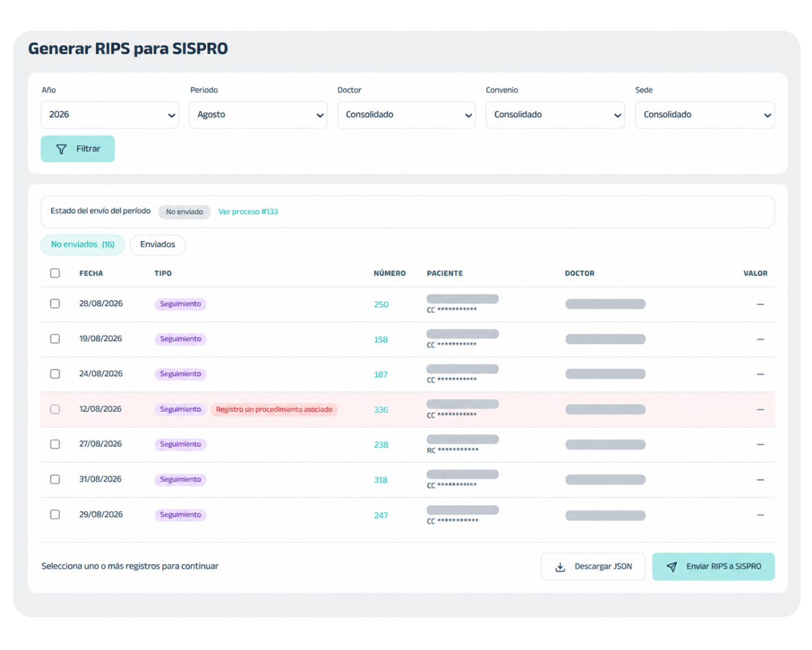Open the Ver proceso #133 link
Screen dimensions: 812x650
tap(248, 212)
